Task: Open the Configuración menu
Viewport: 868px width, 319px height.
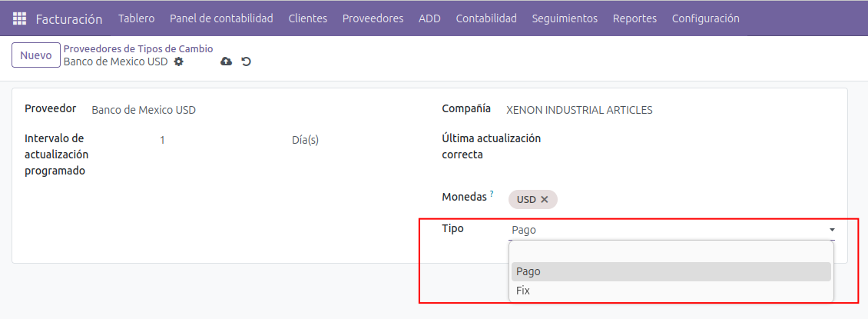Action: [x=705, y=18]
